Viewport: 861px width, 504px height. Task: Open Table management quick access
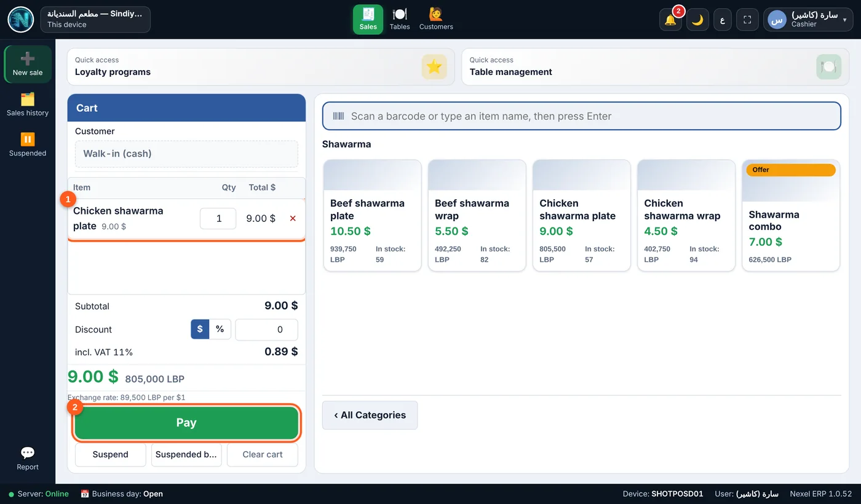tap(655, 66)
